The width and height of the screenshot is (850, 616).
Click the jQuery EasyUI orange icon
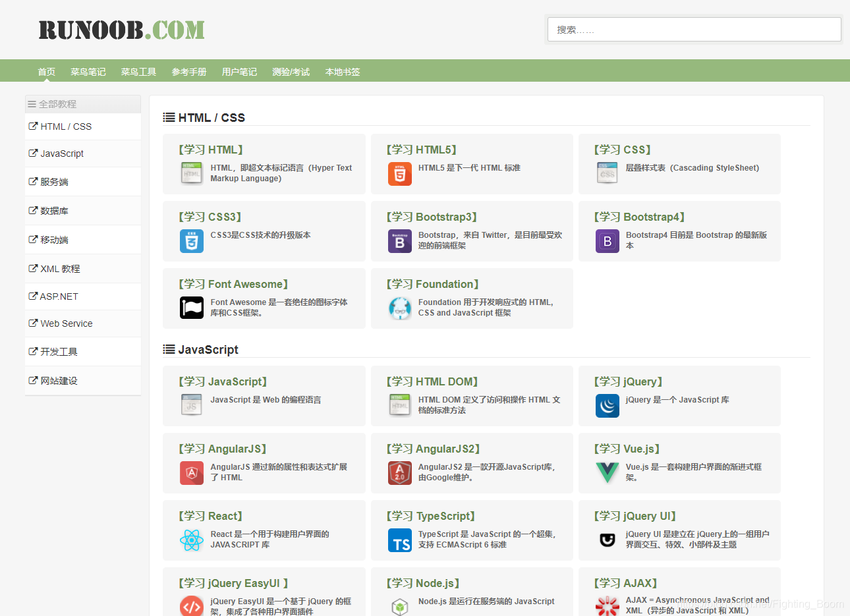point(191,605)
